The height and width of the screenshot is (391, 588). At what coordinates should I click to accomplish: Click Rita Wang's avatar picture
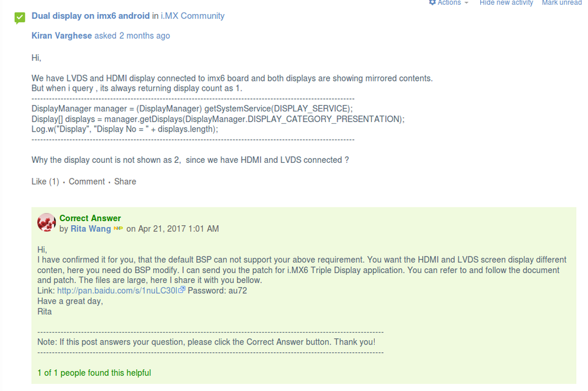click(x=47, y=223)
